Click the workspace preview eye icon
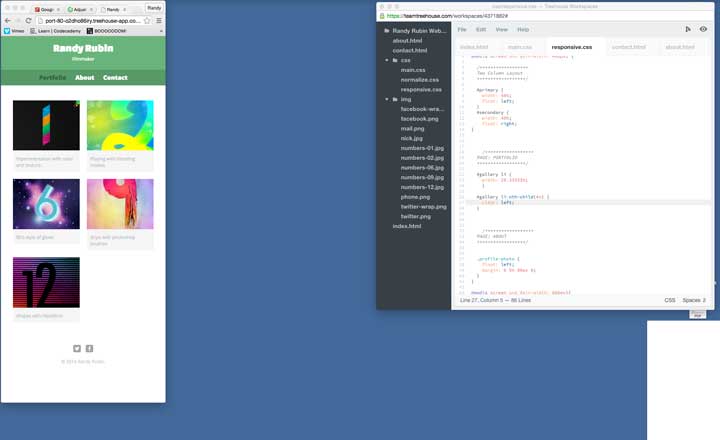720x440 pixels. pyautogui.click(x=703, y=30)
